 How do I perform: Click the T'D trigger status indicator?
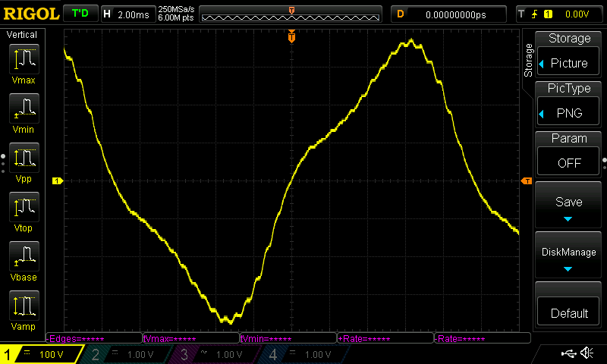click(80, 14)
